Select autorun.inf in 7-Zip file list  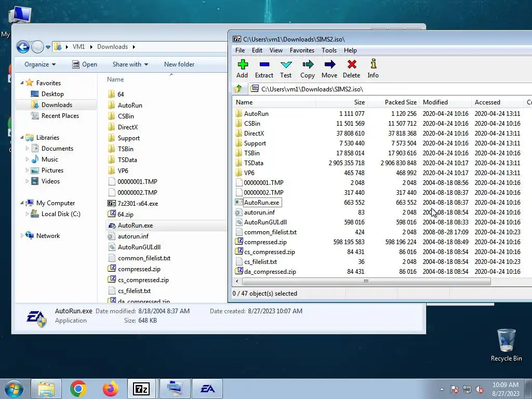pyautogui.click(x=259, y=212)
